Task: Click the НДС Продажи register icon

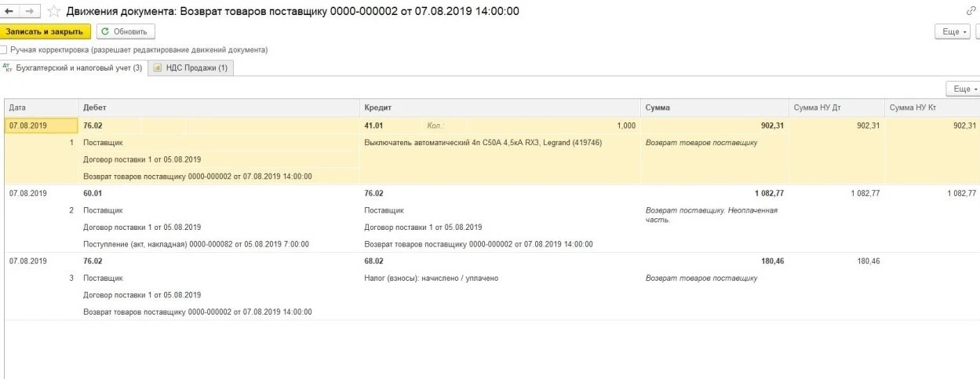Action: 158,68
